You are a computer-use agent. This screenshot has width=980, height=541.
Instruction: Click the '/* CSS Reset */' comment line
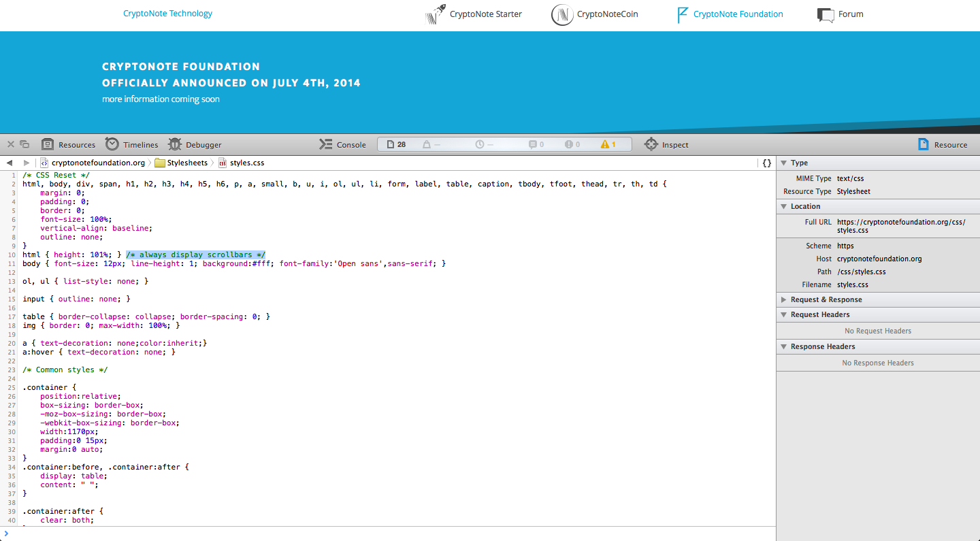[56, 175]
